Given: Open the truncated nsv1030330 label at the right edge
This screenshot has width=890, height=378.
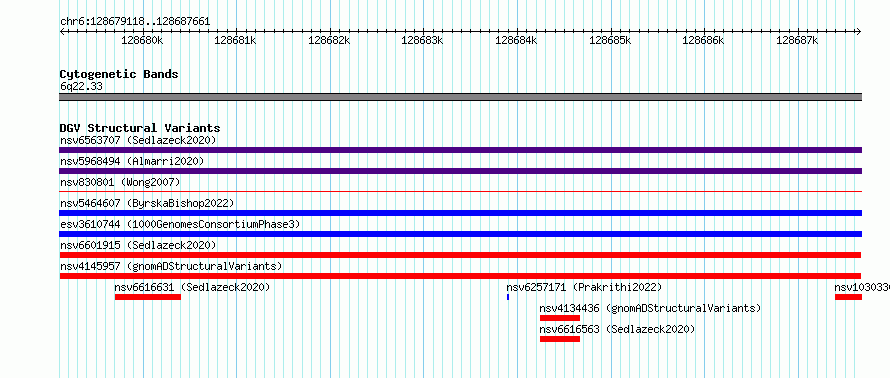Looking at the screenshot, I should (x=862, y=287).
